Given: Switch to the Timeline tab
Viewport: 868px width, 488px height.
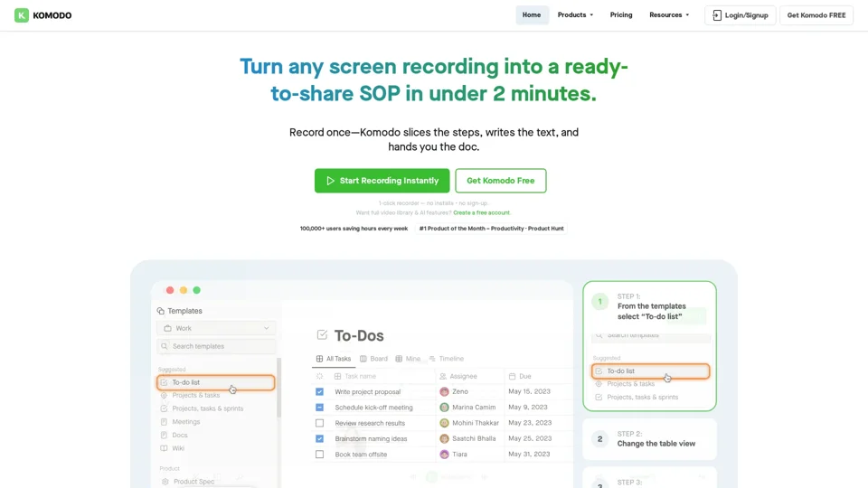Looking at the screenshot, I should pyautogui.click(x=446, y=359).
